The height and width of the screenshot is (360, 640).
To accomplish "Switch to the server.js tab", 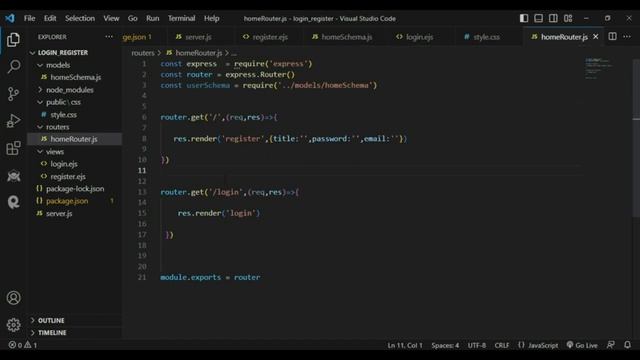I will (x=199, y=37).
